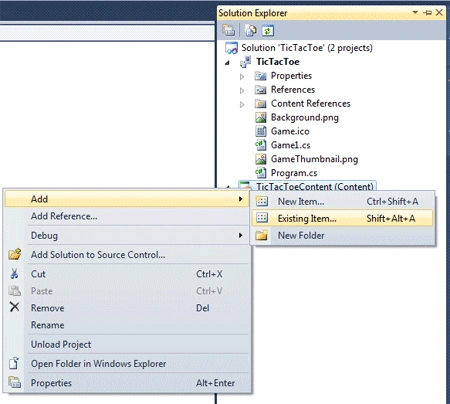Select the TicTacToeContent (Content) project
Screen dimensions: 450x404
[x=314, y=186]
